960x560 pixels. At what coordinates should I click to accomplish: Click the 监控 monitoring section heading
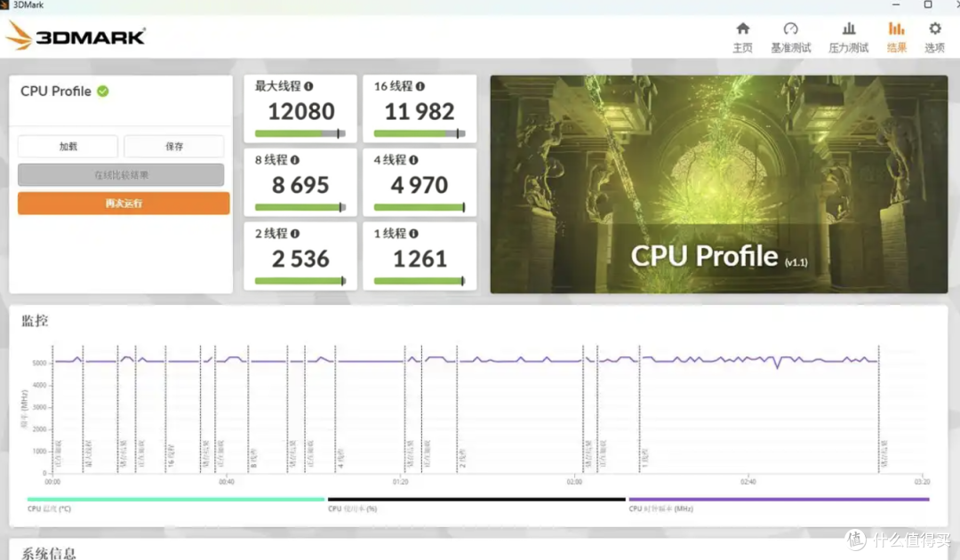pyautogui.click(x=35, y=321)
